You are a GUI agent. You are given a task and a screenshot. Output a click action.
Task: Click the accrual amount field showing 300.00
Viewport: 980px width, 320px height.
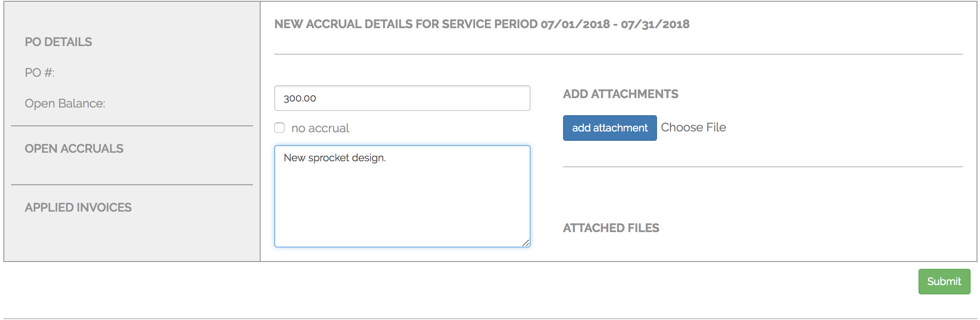(x=402, y=98)
